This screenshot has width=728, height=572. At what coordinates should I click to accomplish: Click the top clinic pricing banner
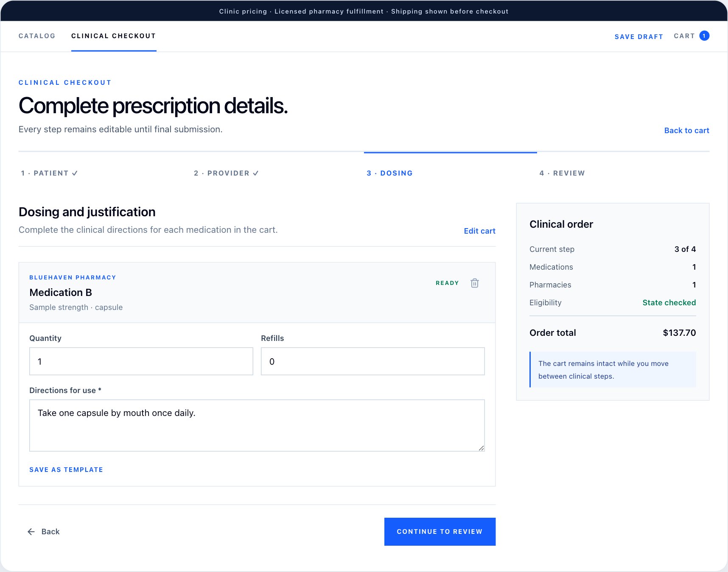click(364, 11)
